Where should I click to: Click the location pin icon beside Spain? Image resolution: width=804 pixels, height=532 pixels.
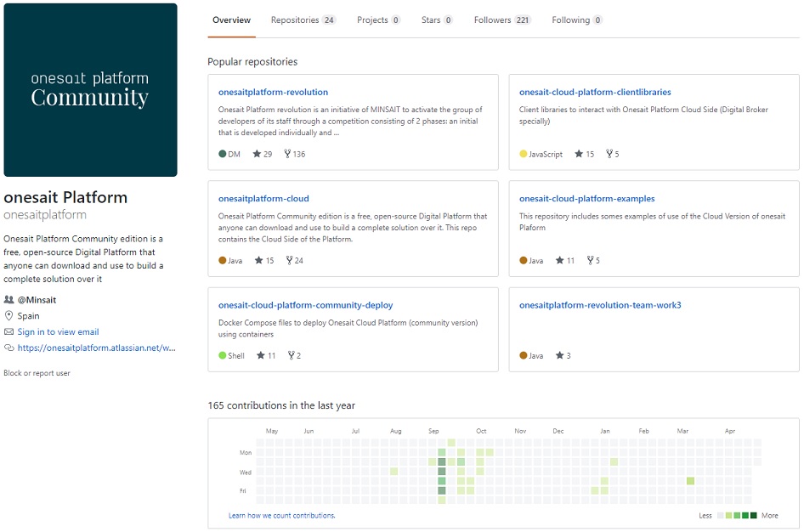coord(8,315)
